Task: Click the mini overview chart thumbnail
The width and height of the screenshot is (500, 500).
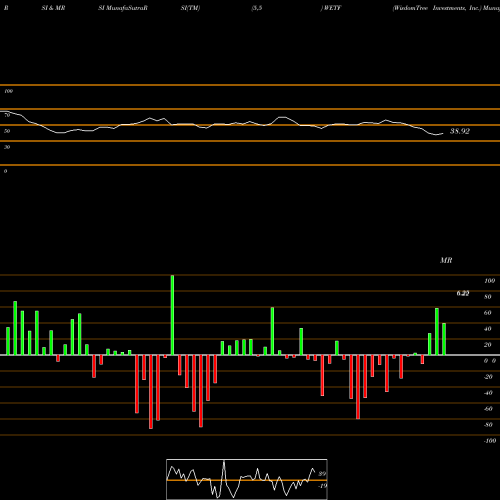Action: [x=247, y=479]
